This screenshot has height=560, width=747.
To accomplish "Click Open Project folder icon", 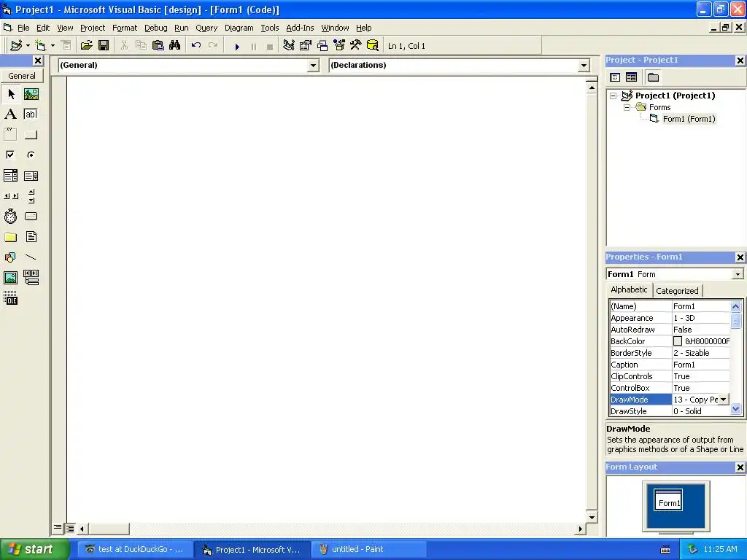I will click(x=86, y=46).
